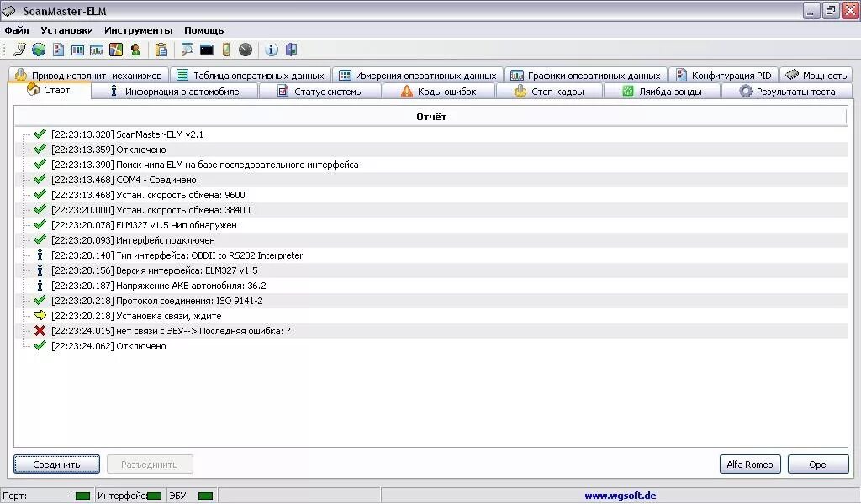
Task: Click green check icon on COM4 row
Action: (x=40, y=179)
